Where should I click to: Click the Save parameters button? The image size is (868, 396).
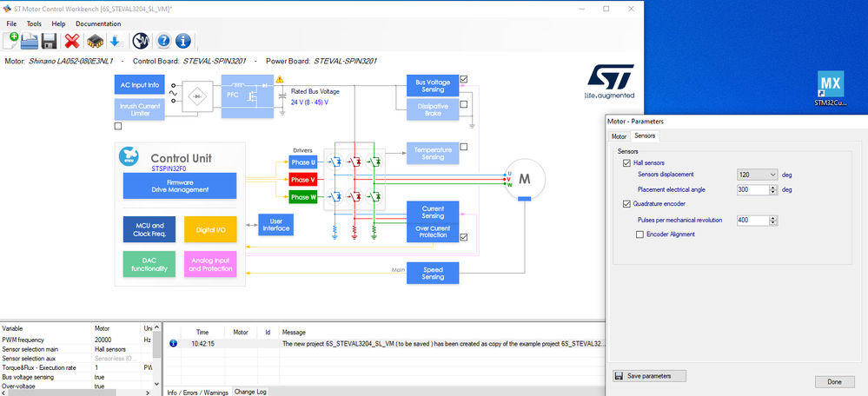click(x=649, y=376)
